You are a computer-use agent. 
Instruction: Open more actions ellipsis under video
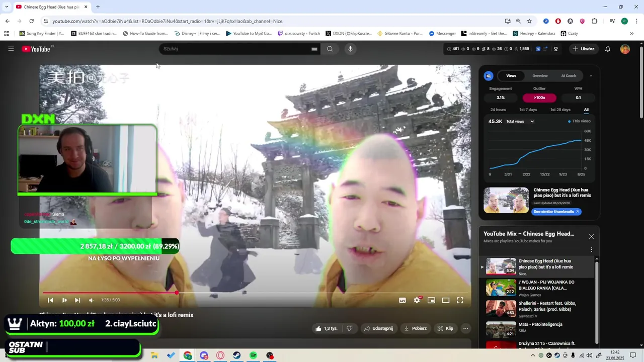(x=466, y=328)
